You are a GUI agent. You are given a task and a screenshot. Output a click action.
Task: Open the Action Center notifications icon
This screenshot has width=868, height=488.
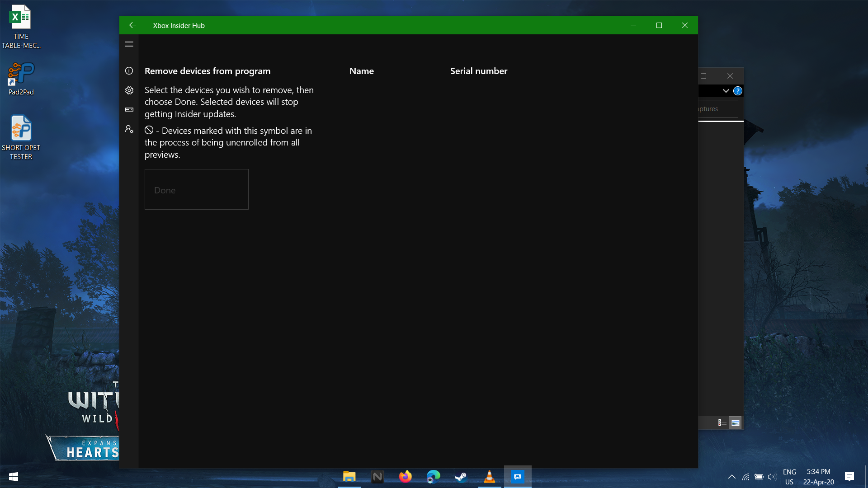(849, 477)
